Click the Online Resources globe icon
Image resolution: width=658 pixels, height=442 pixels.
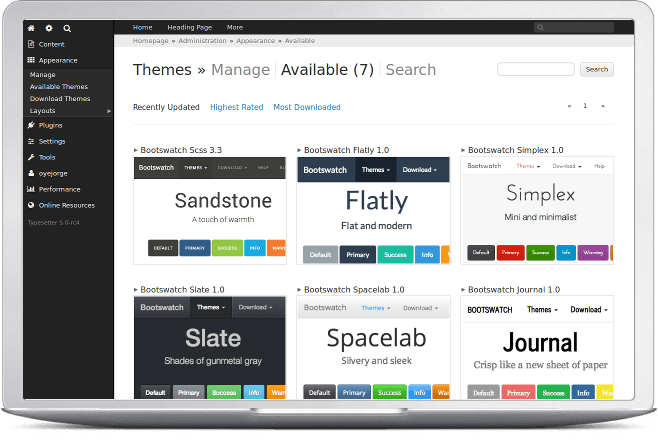coord(31,205)
